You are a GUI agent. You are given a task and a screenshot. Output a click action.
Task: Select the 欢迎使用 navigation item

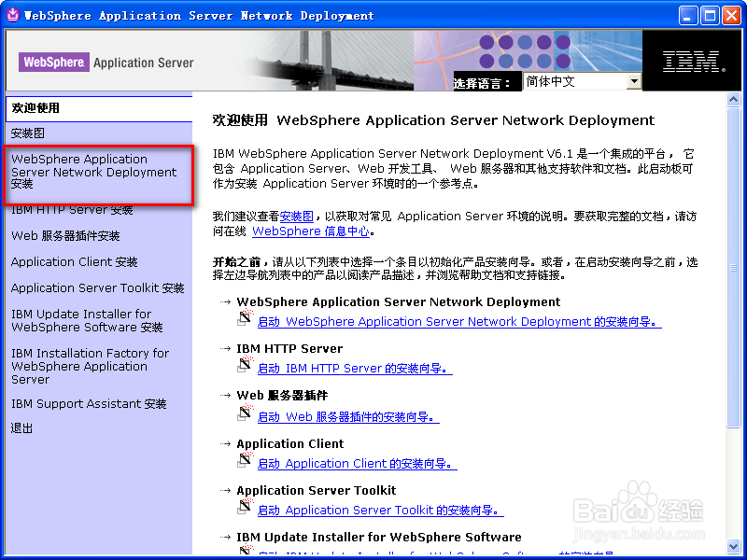(x=99, y=108)
